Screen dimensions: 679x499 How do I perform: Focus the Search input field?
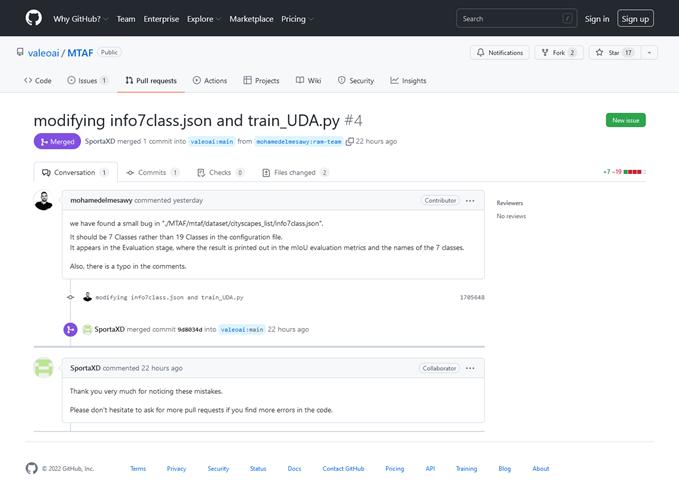516,19
